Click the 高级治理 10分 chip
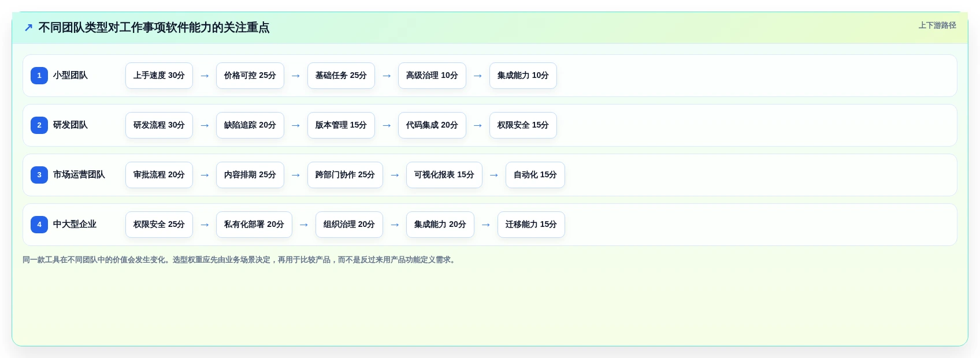Screen dimensions: 980x358 [432, 76]
